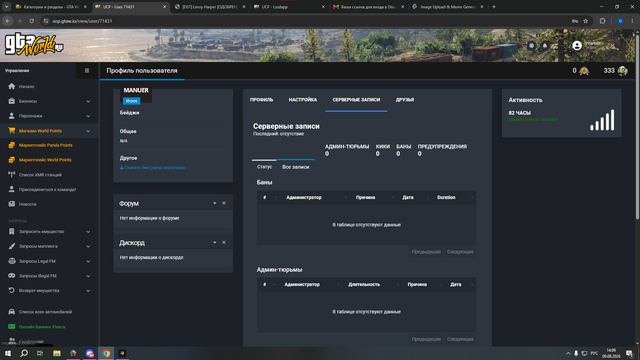Expand Запросы маппинга chevron
Image resolution: width=640 pixels, height=360 pixels.
(88, 247)
